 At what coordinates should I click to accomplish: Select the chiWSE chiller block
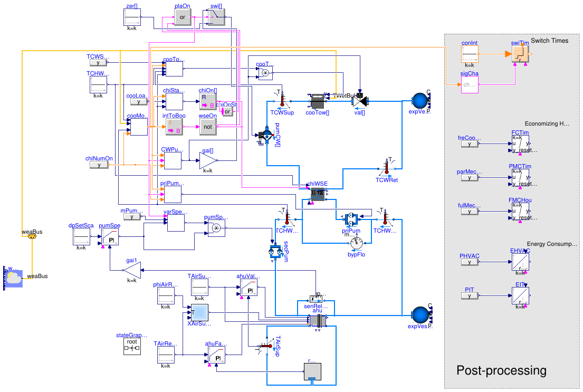318,194
